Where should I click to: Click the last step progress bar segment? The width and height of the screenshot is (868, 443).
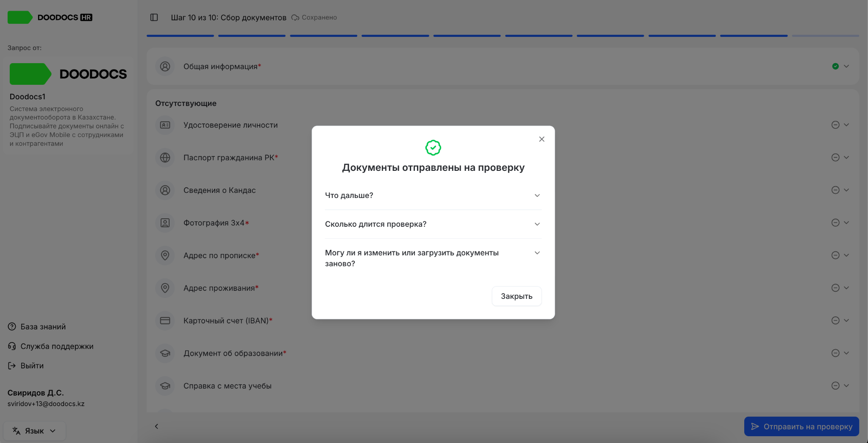click(x=825, y=36)
